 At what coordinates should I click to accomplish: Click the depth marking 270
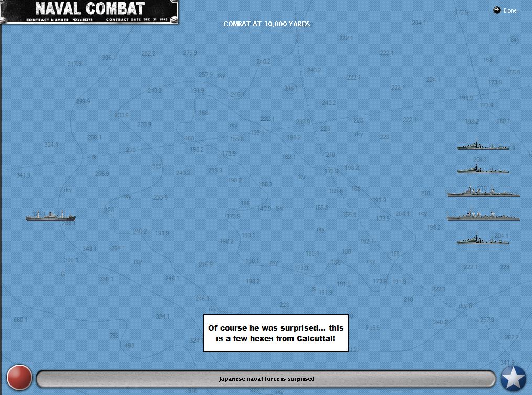(x=131, y=150)
